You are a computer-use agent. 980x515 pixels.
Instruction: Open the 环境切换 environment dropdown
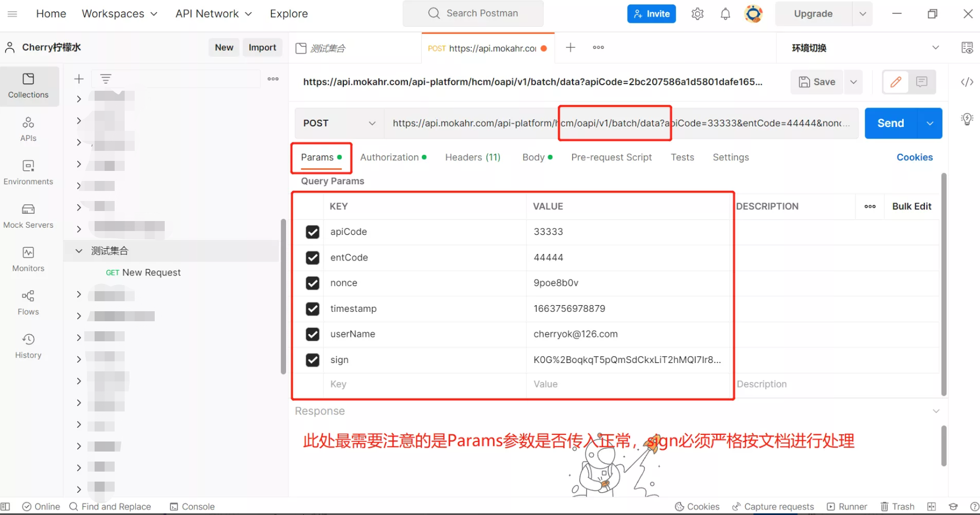pyautogui.click(x=865, y=48)
